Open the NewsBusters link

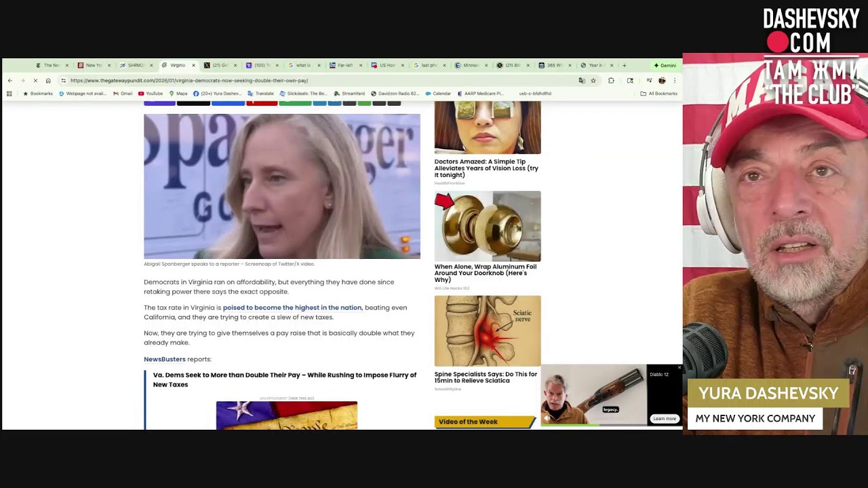(x=165, y=359)
